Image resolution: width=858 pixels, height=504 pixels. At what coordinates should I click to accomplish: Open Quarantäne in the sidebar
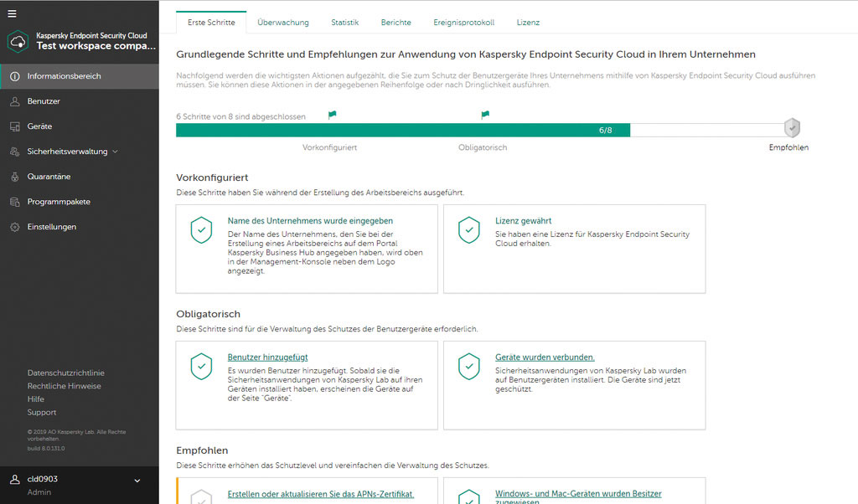point(80,177)
